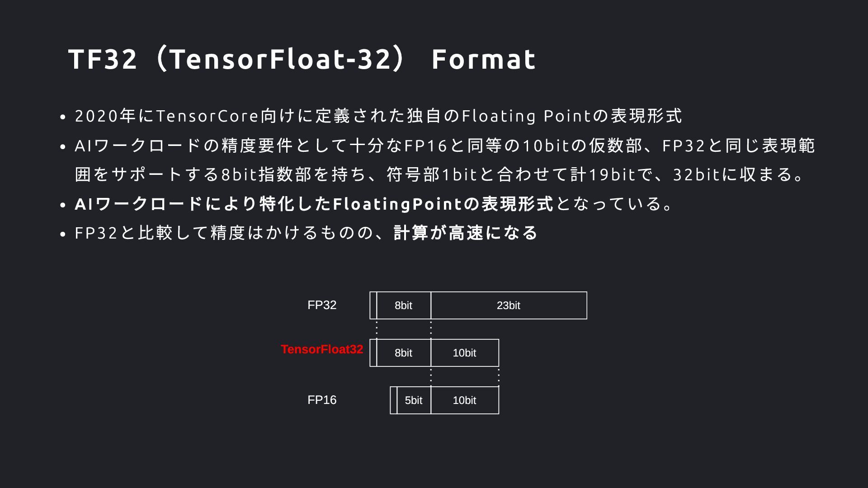This screenshot has width=868, height=488.
Task: Select the 5bit exponent box of FP16
Action: coord(414,400)
